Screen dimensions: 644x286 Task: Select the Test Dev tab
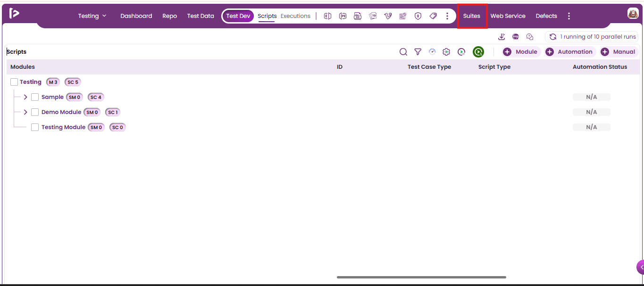point(238,16)
